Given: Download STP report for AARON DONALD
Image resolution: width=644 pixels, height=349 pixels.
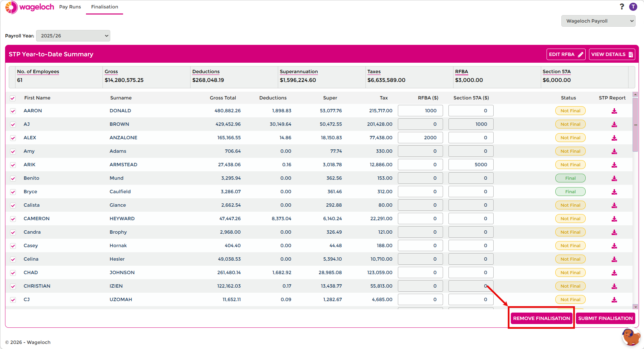Looking at the screenshot, I should [614, 111].
